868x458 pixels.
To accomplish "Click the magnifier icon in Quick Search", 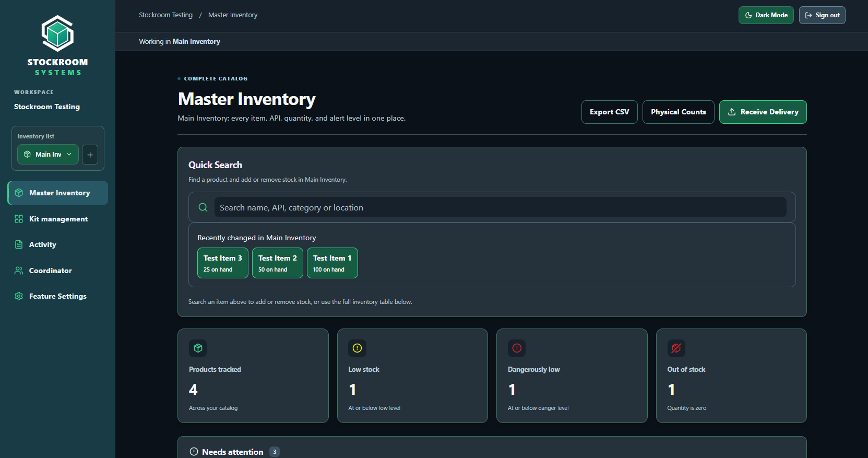I will coord(203,207).
